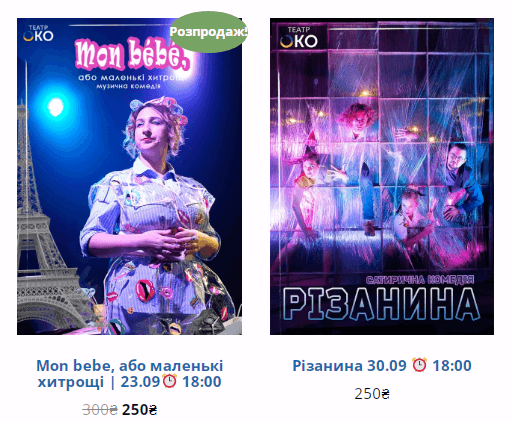
Task: Open the Mon bebe, або маленькі хитрощі title link
Action: [129, 373]
